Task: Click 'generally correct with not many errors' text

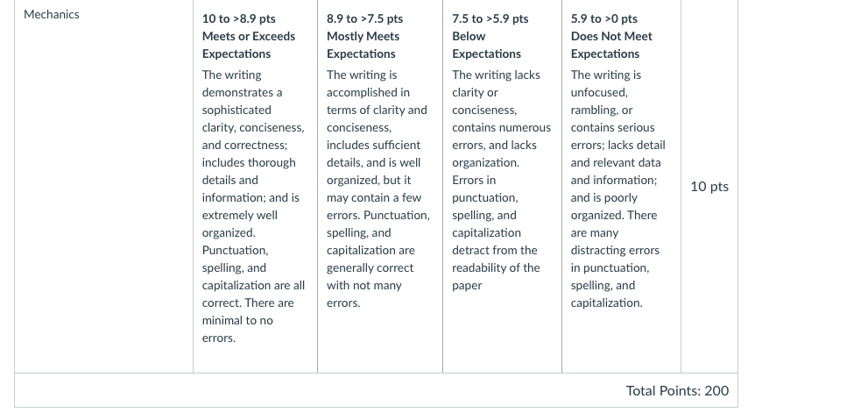Action: click(x=370, y=285)
